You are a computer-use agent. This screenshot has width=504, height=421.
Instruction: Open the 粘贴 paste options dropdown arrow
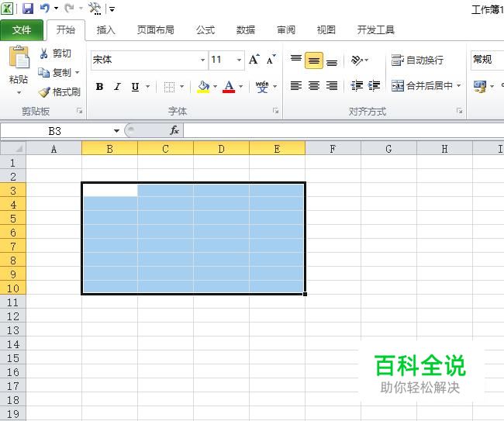pos(19,92)
